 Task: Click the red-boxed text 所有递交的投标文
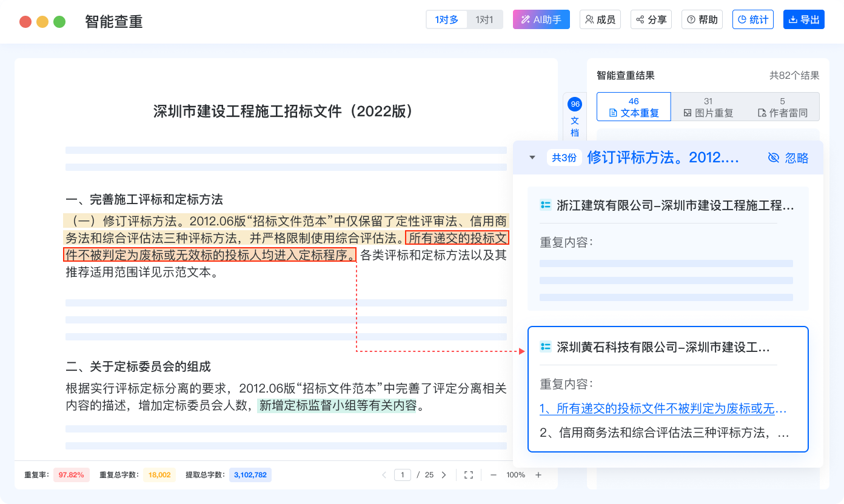click(457, 238)
